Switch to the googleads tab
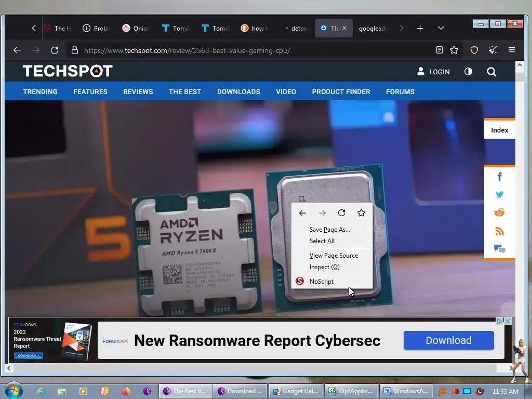This screenshot has width=532, height=399. tap(373, 28)
